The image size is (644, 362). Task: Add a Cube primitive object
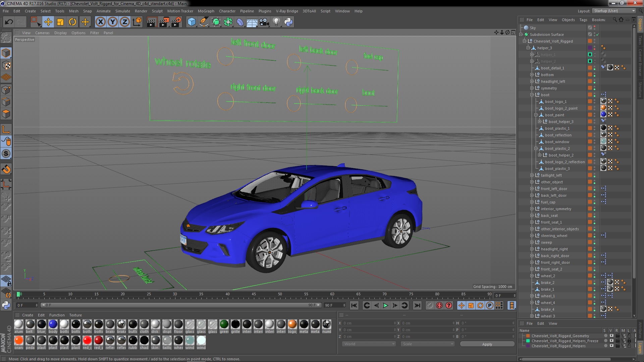(192, 22)
